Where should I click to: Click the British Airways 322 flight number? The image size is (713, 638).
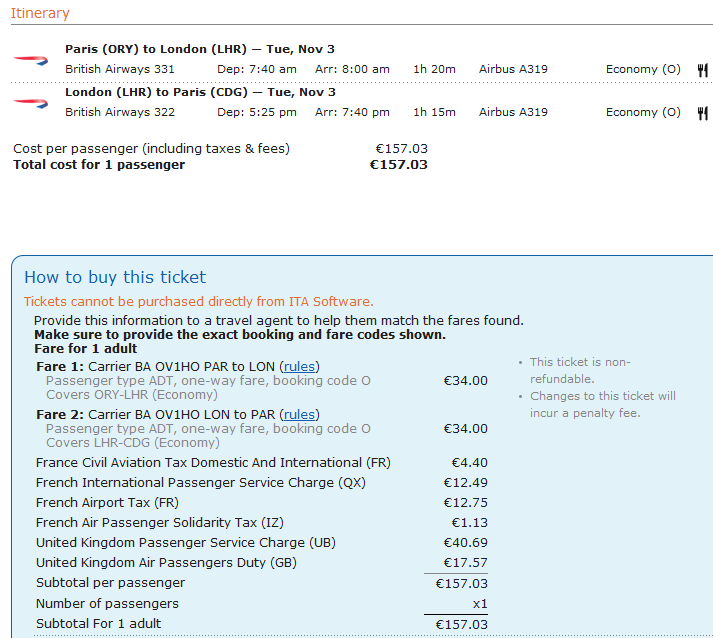pyautogui.click(x=120, y=113)
